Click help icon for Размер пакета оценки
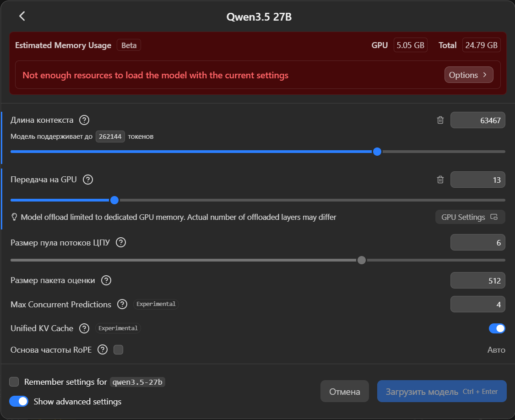This screenshot has height=420, width=515. 106,280
